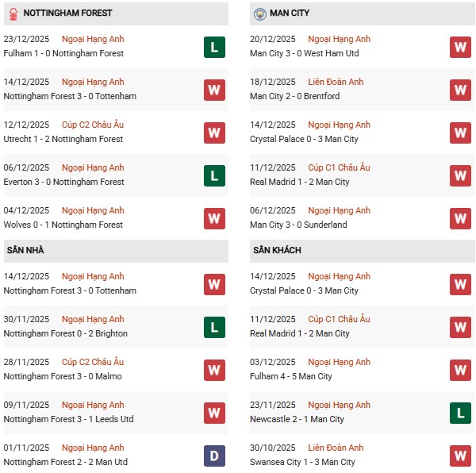Click the W badge for Fulham 4 - 5 Man City

(x=460, y=370)
